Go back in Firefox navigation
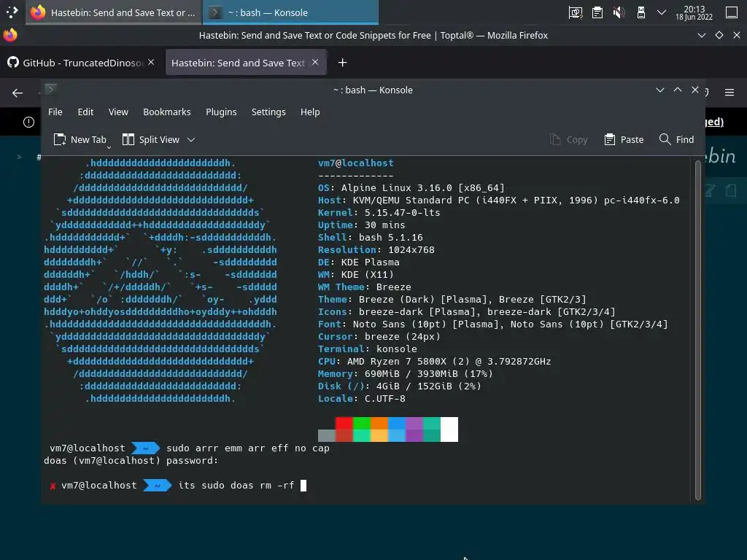Viewport: 747px width, 560px height. point(18,93)
